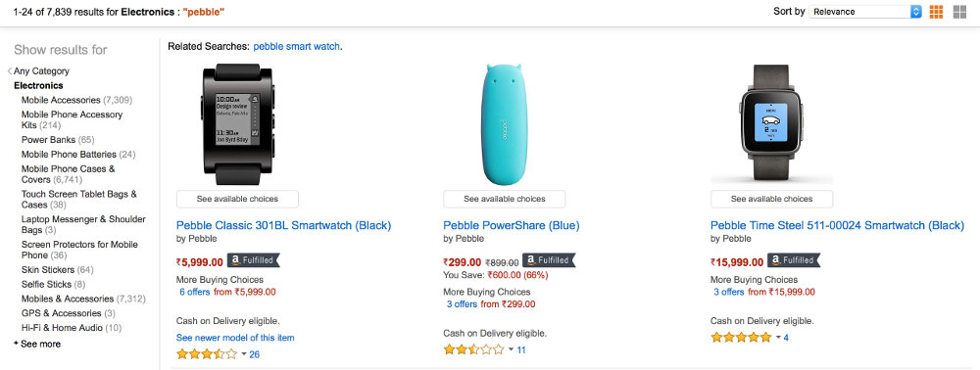
Task: Expand See more categories in sidebar
Action: (37, 344)
